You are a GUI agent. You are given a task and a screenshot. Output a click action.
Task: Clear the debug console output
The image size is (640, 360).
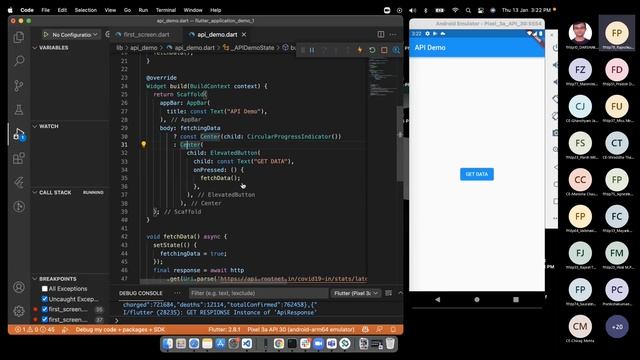click(389, 293)
